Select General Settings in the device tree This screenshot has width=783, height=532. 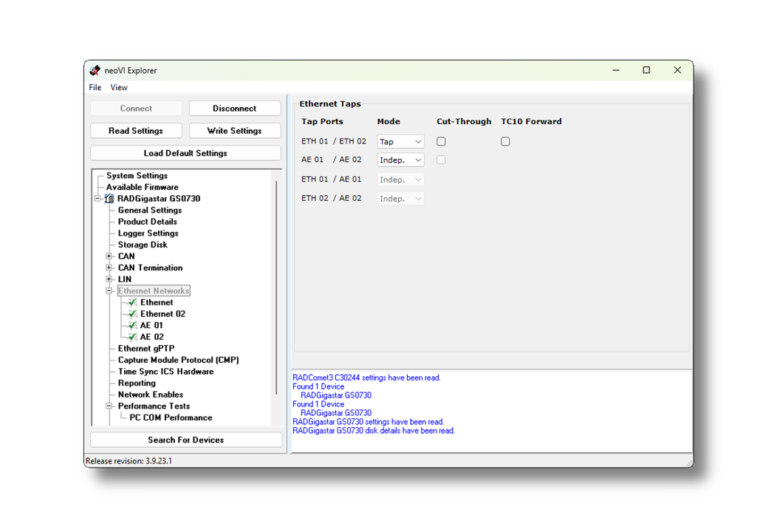[x=149, y=210]
